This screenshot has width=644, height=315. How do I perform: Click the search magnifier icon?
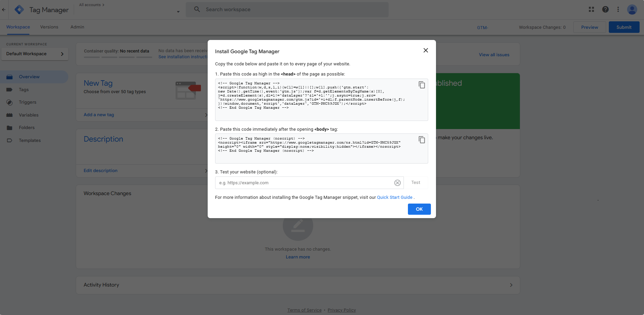point(197,9)
